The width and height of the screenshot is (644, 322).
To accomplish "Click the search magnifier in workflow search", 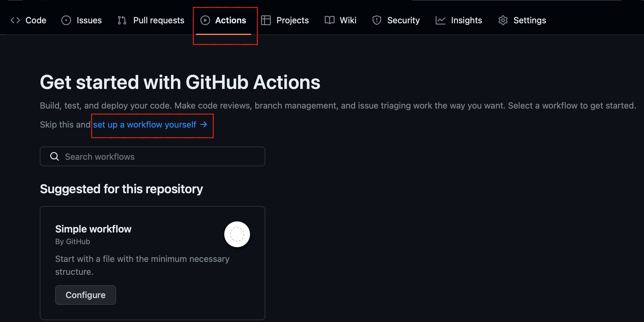I will coord(54,156).
